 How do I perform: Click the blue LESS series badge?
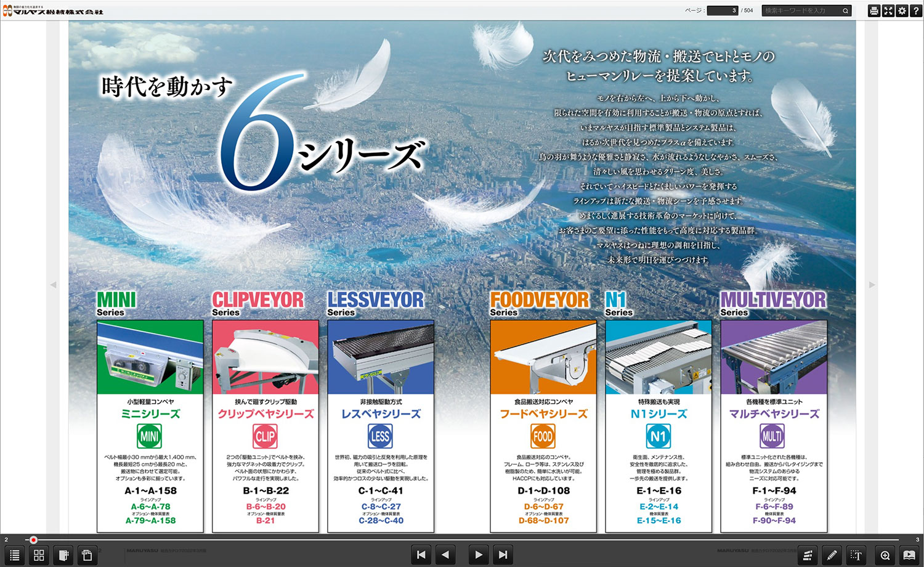point(380,436)
